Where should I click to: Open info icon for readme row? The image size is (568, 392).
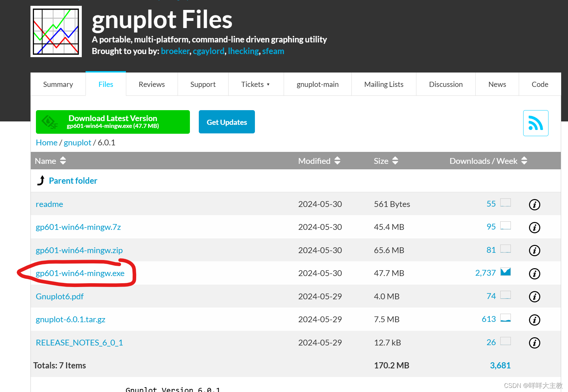[534, 205]
